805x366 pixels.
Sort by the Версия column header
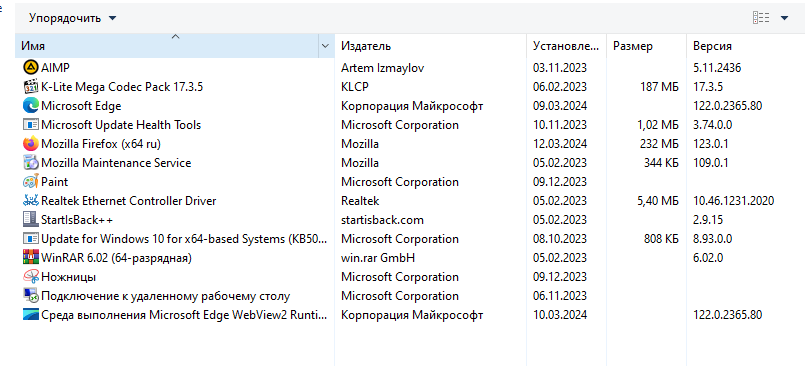745,46
